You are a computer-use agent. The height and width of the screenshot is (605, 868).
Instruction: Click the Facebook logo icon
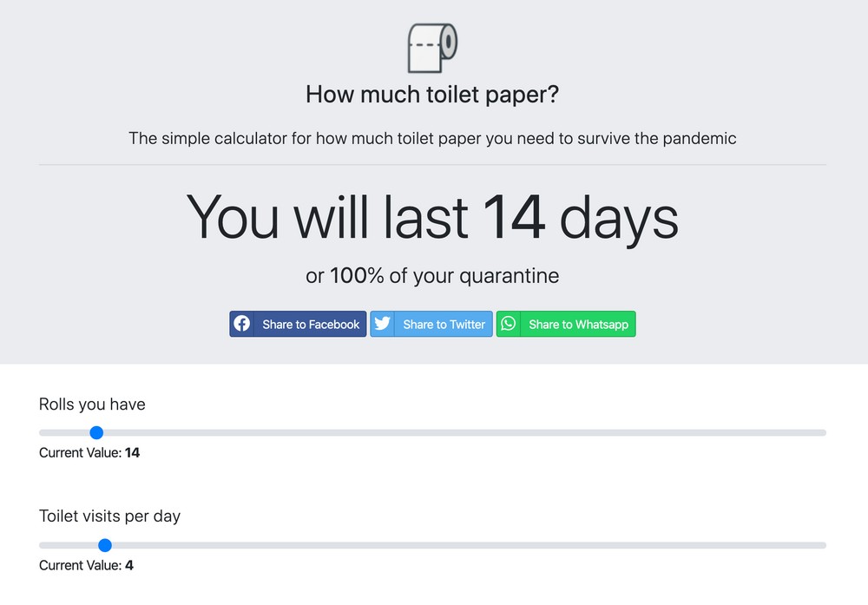click(x=243, y=324)
